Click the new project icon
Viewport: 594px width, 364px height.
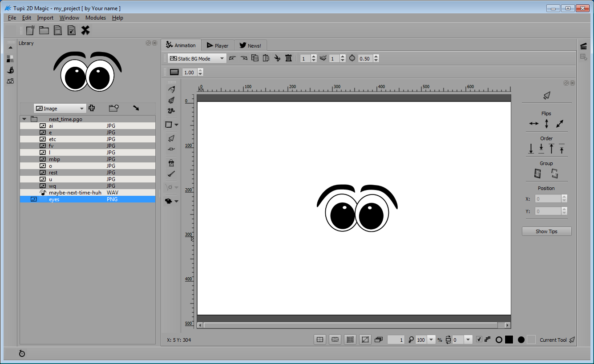30,30
